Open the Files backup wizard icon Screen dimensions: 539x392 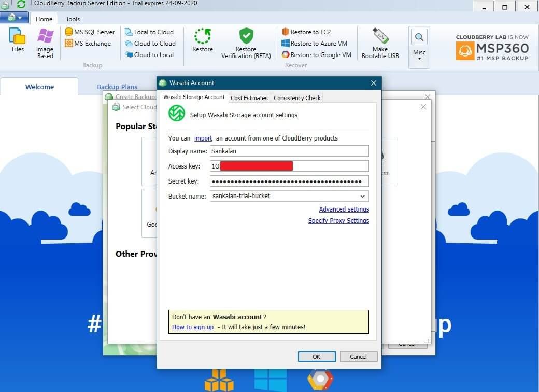(x=18, y=40)
